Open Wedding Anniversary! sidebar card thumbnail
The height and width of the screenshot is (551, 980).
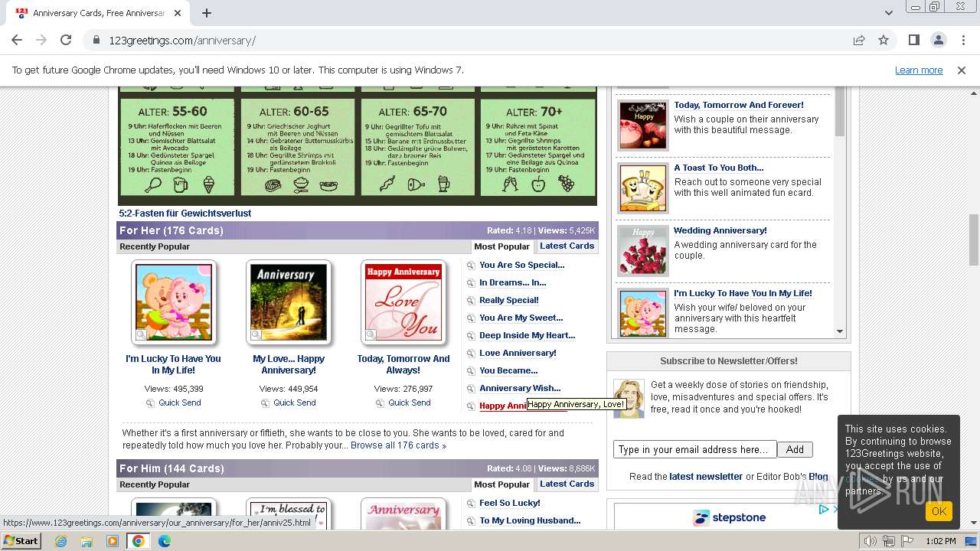coord(643,251)
